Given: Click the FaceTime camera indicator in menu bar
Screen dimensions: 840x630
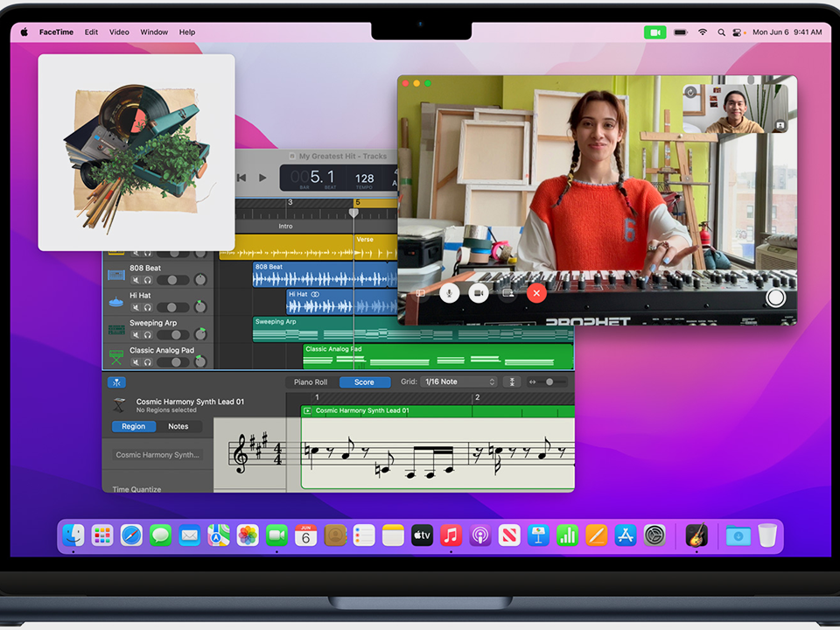Looking at the screenshot, I should pyautogui.click(x=654, y=32).
